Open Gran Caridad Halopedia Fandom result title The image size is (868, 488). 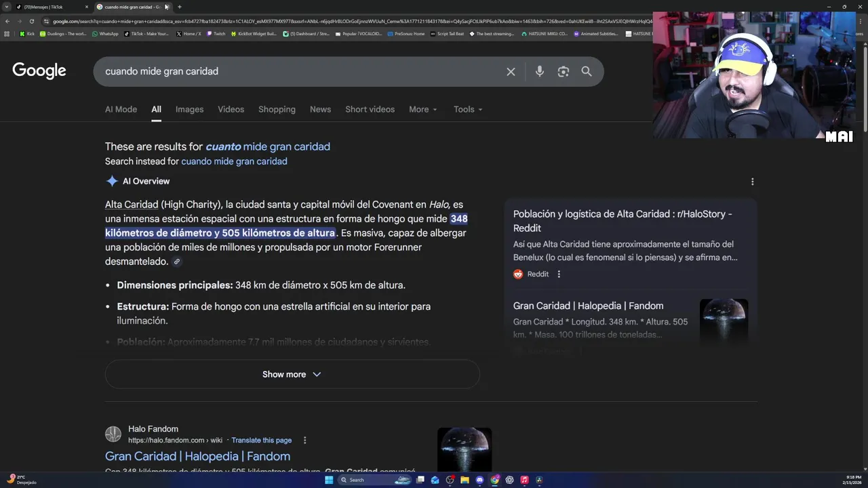(x=197, y=456)
